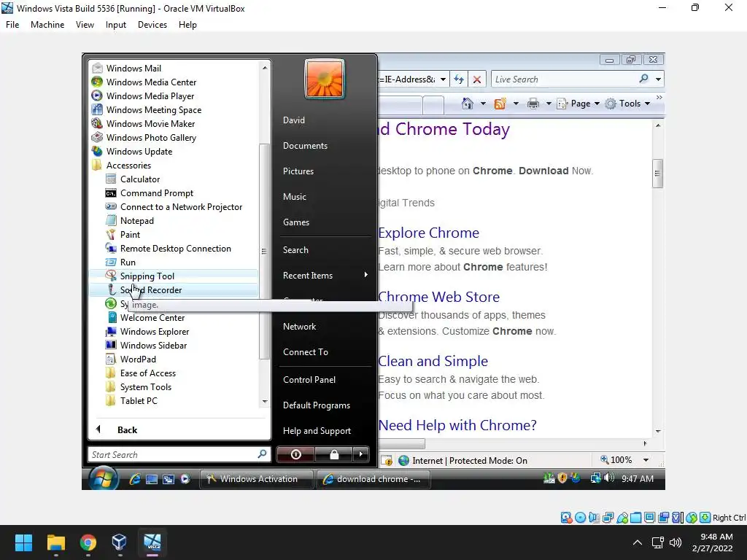This screenshot has height=560, width=747.
Task: Open the IE Page dropdown menu
Action: [578, 104]
